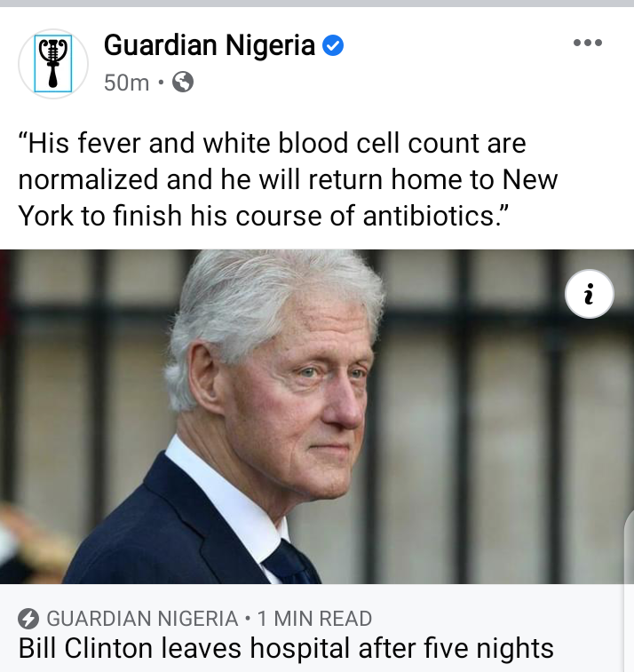Image resolution: width=634 pixels, height=672 pixels.
Task: Click the Guardian Nigeria page name
Action: click(x=210, y=45)
